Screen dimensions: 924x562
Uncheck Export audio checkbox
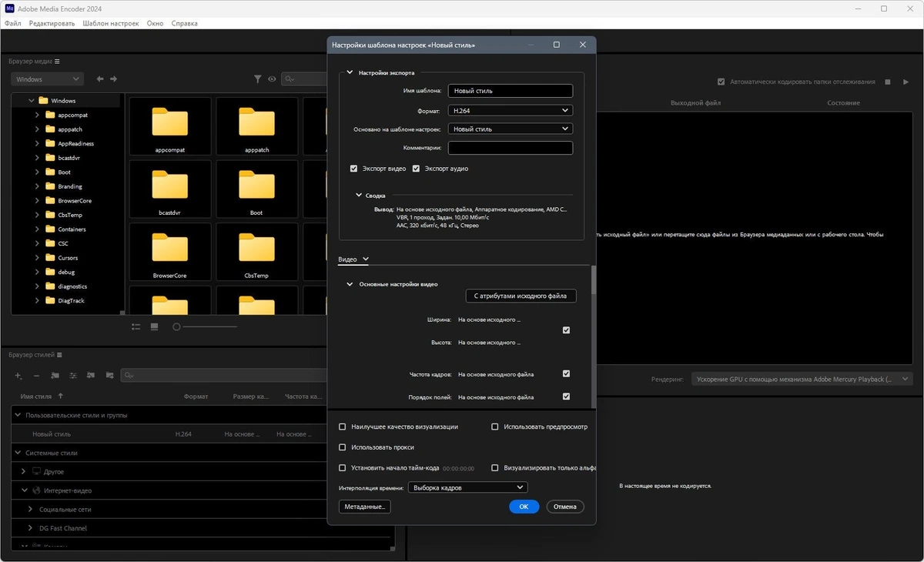[x=417, y=169]
